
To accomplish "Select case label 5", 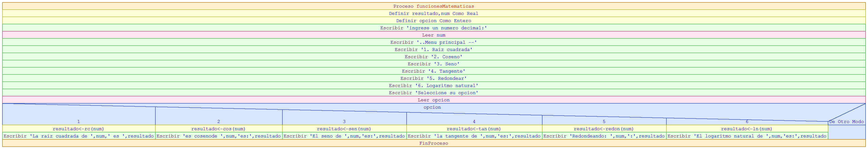I will (x=604, y=122).
